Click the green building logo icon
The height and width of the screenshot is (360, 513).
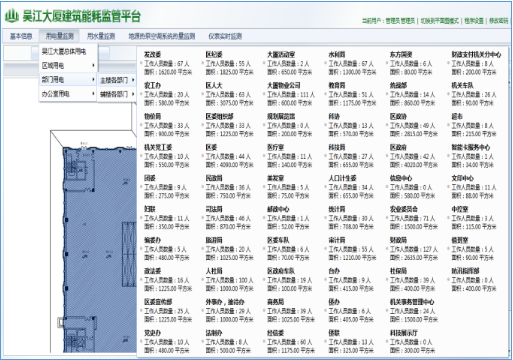[12, 16]
